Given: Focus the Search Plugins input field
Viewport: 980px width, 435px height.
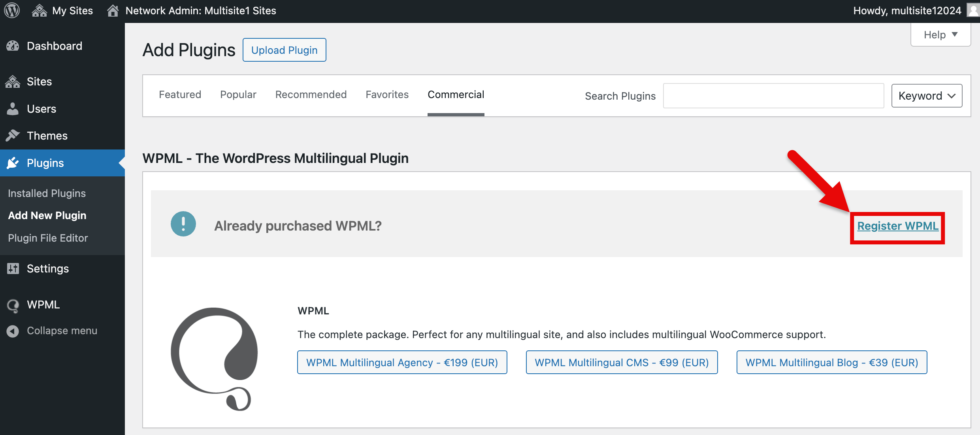Looking at the screenshot, I should pos(773,96).
